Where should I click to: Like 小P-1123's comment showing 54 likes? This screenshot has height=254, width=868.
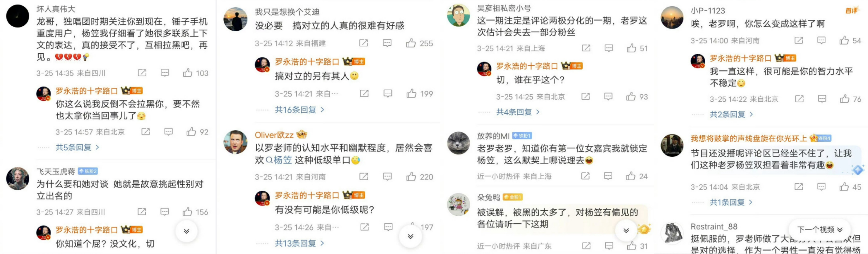pos(844,40)
